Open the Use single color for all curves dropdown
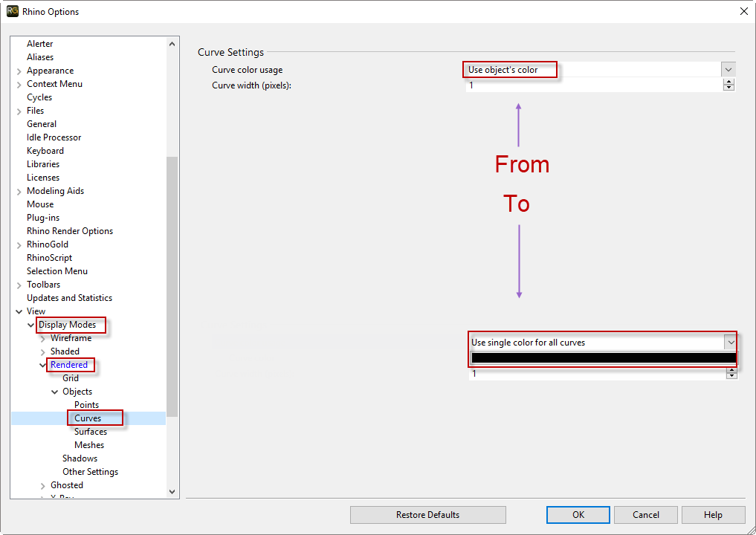 point(731,343)
